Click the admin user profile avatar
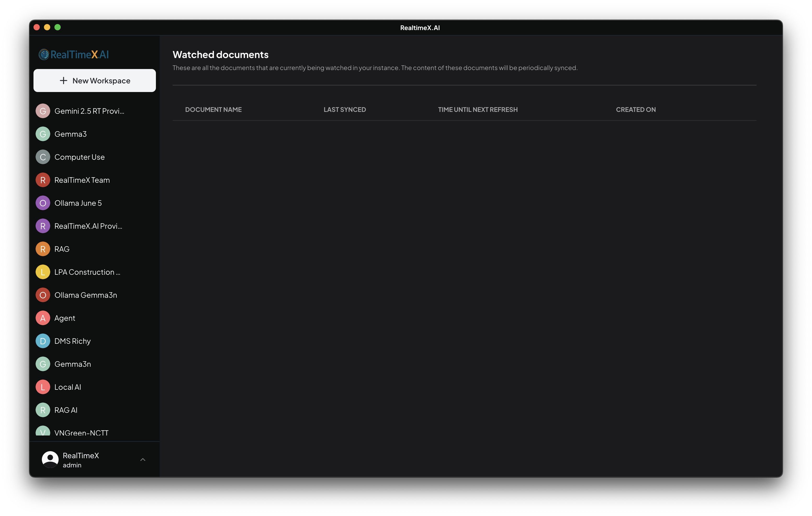 (x=50, y=459)
